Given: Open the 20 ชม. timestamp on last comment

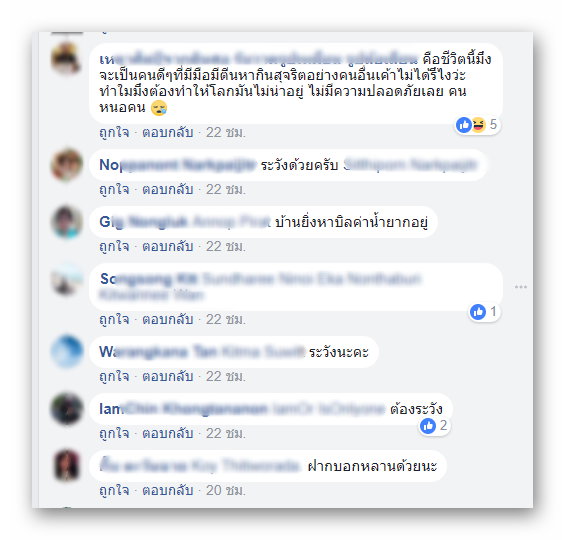Looking at the screenshot, I should click(x=226, y=490).
